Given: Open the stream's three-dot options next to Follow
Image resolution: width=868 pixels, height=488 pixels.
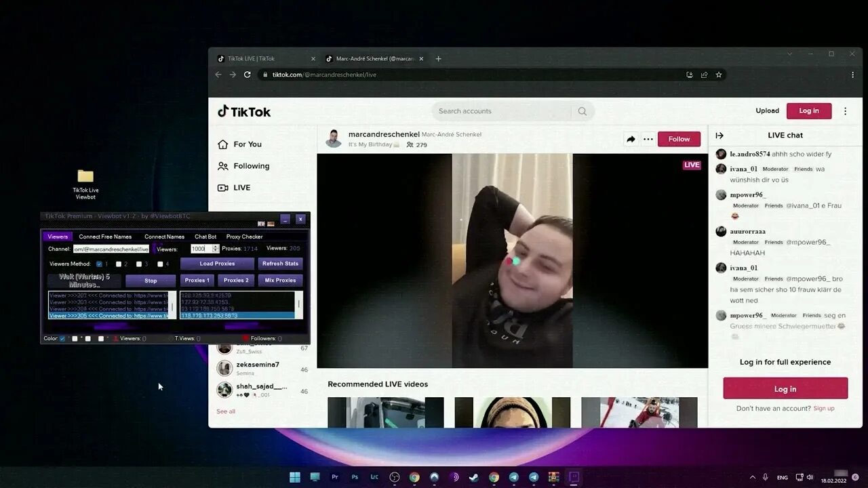Looking at the screenshot, I should coord(648,139).
